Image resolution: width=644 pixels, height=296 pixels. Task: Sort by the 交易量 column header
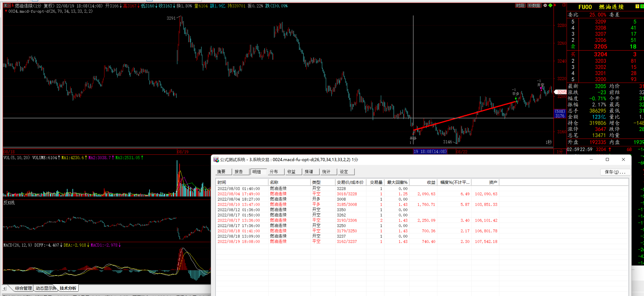pyautogui.click(x=375, y=182)
